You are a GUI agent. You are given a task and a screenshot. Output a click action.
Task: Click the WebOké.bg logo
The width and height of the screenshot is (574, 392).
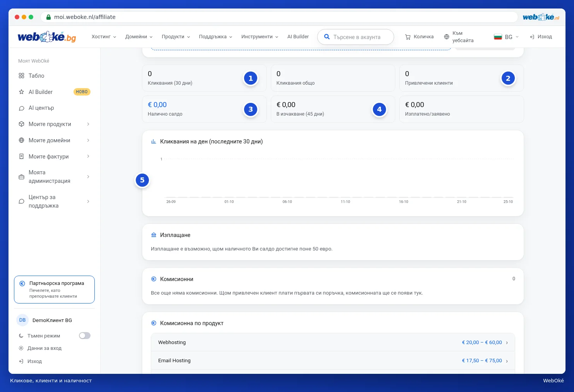pyautogui.click(x=47, y=37)
